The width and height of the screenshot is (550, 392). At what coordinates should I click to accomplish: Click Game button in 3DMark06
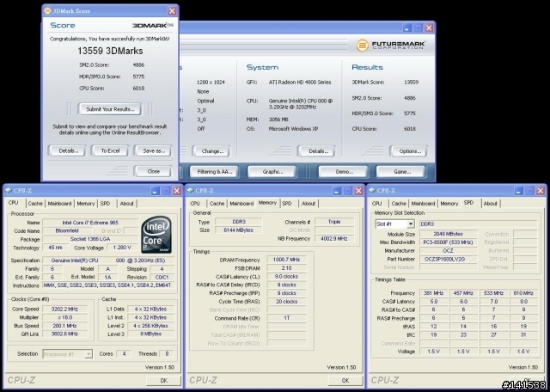click(402, 172)
